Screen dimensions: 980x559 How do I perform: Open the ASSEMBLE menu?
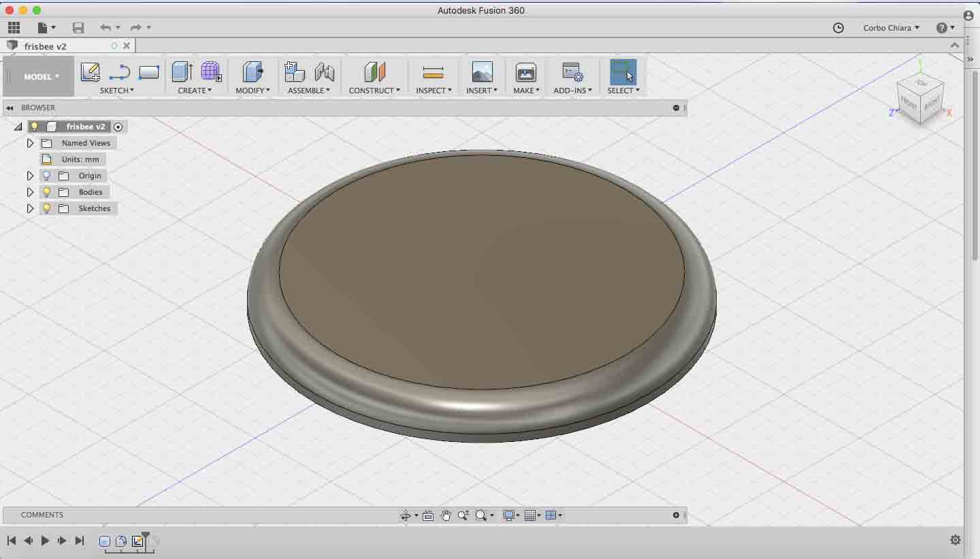pos(309,90)
